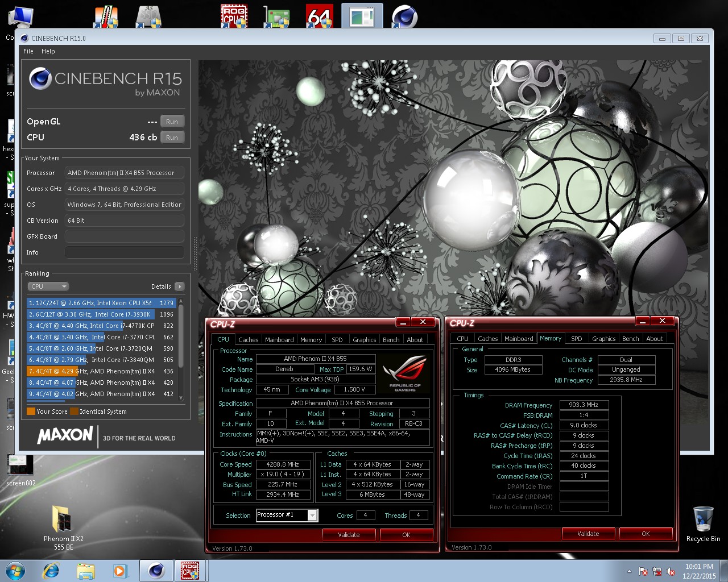
Task: Launch Internet Explorer from taskbar
Action: tap(51, 571)
